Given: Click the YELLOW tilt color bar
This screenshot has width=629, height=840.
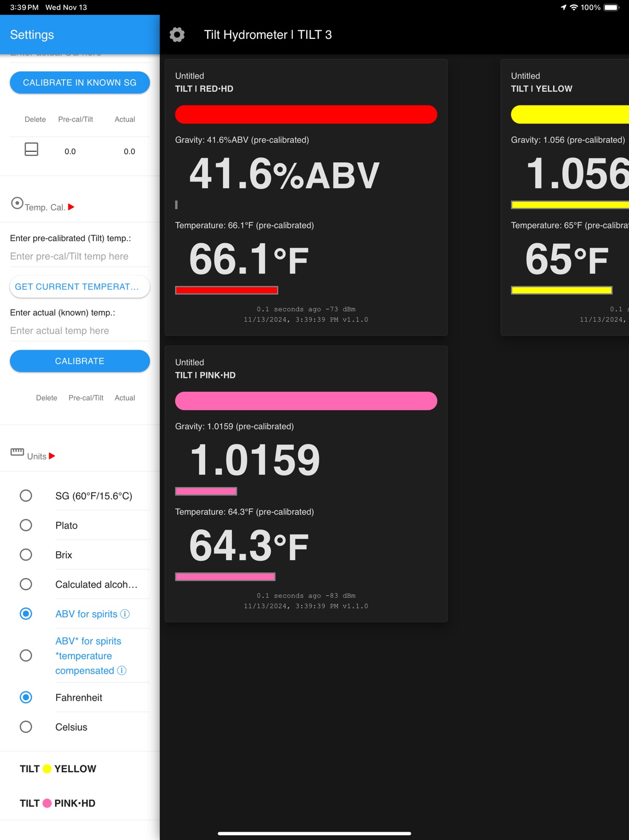Looking at the screenshot, I should tap(570, 114).
